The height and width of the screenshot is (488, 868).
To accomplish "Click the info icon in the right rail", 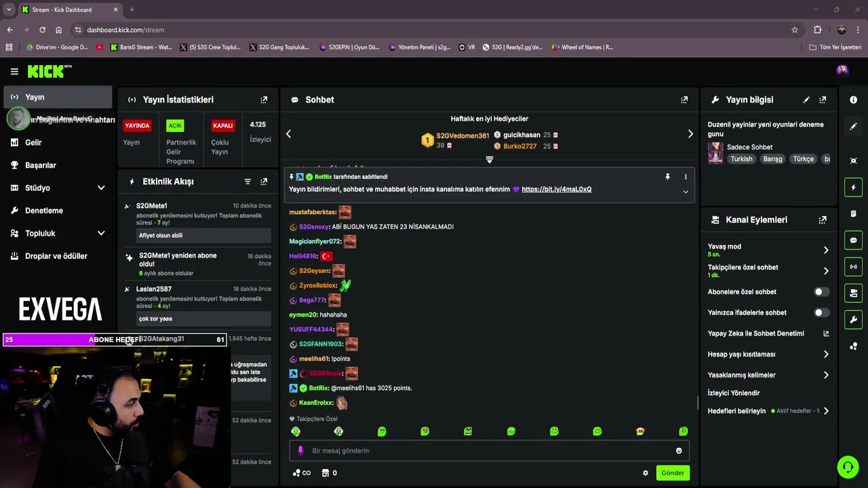I will (853, 100).
